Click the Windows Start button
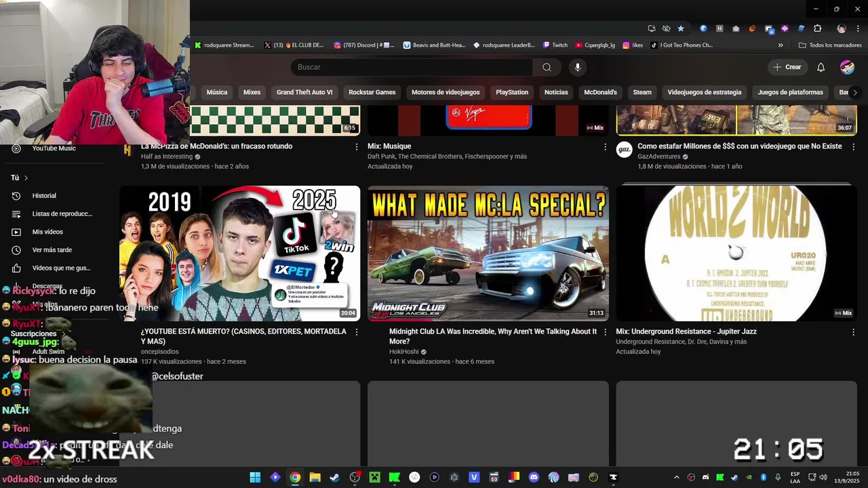The image size is (868, 488). pos(255,477)
